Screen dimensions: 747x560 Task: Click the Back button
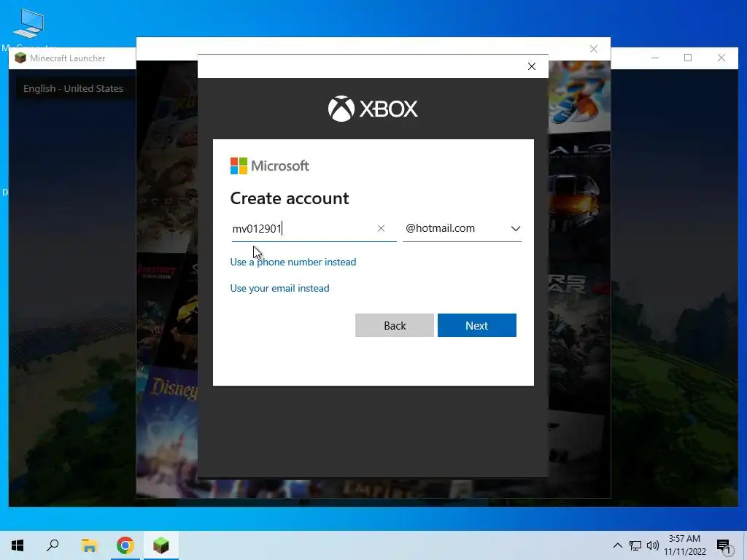[x=395, y=325]
